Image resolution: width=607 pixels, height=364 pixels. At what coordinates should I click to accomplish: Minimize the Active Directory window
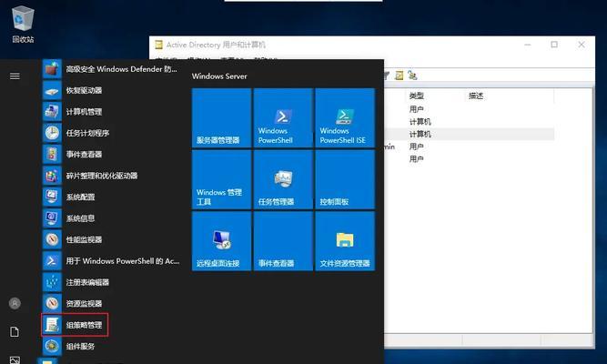[x=528, y=45]
